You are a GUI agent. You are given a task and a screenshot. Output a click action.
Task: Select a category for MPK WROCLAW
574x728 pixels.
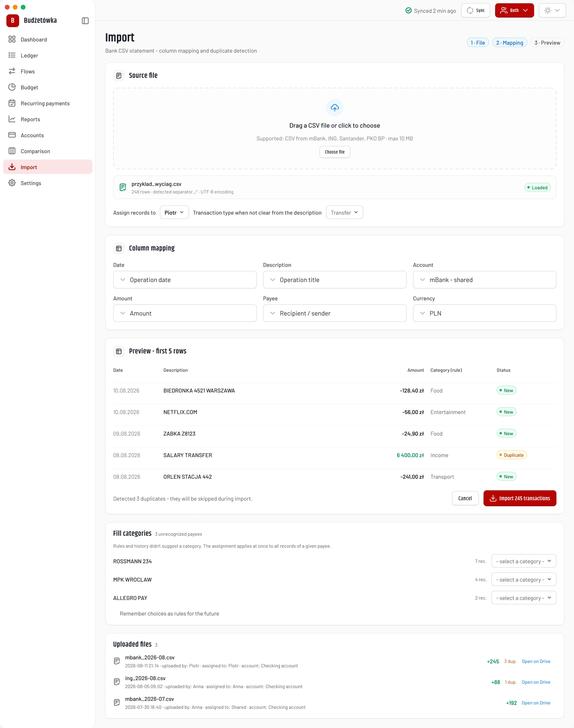click(x=524, y=580)
